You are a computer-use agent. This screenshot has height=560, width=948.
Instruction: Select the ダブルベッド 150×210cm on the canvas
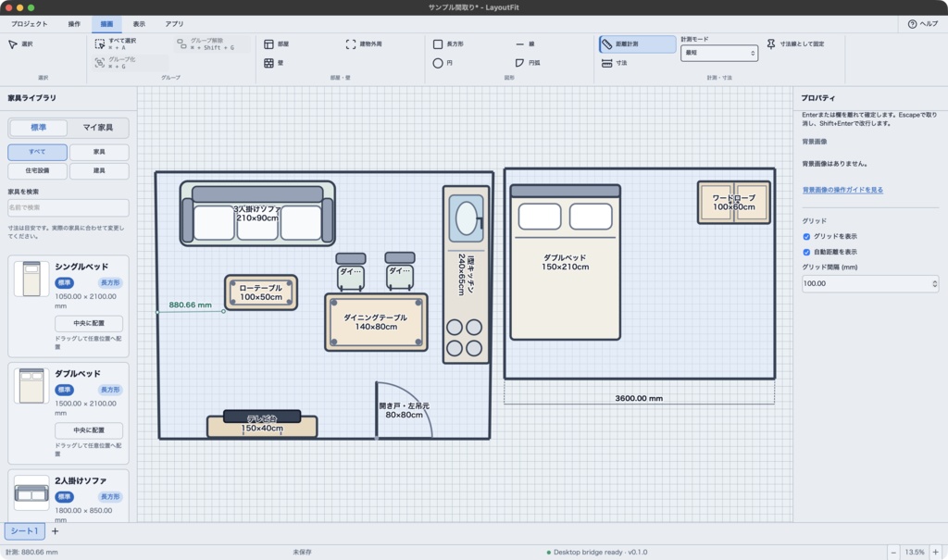point(566,262)
